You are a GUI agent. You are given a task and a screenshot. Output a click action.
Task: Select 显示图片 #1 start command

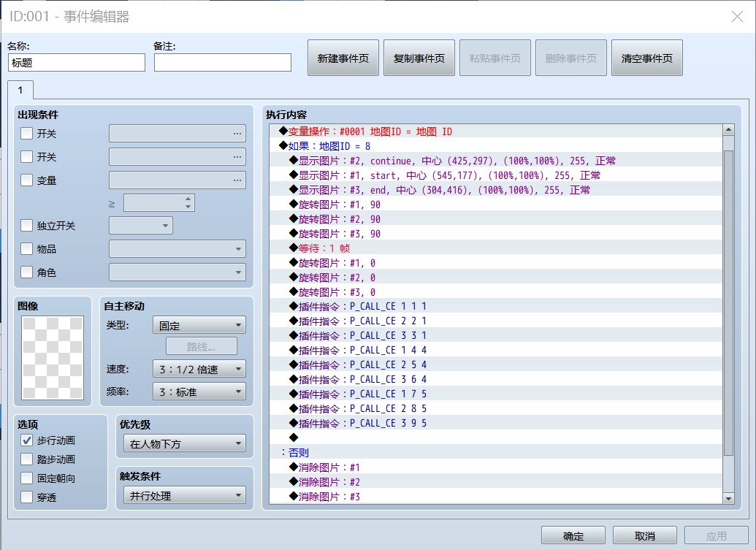(496, 175)
